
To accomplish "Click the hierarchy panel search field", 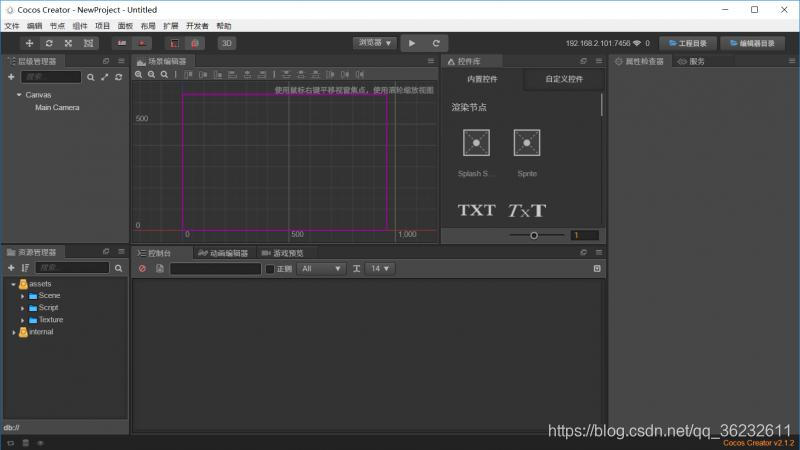I will (x=51, y=77).
